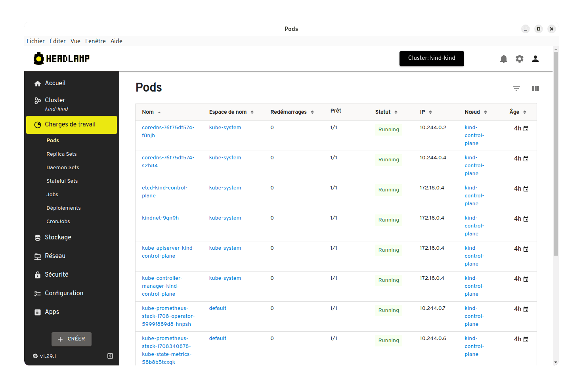
Task: Open the table filter icon
Action: 516,89
